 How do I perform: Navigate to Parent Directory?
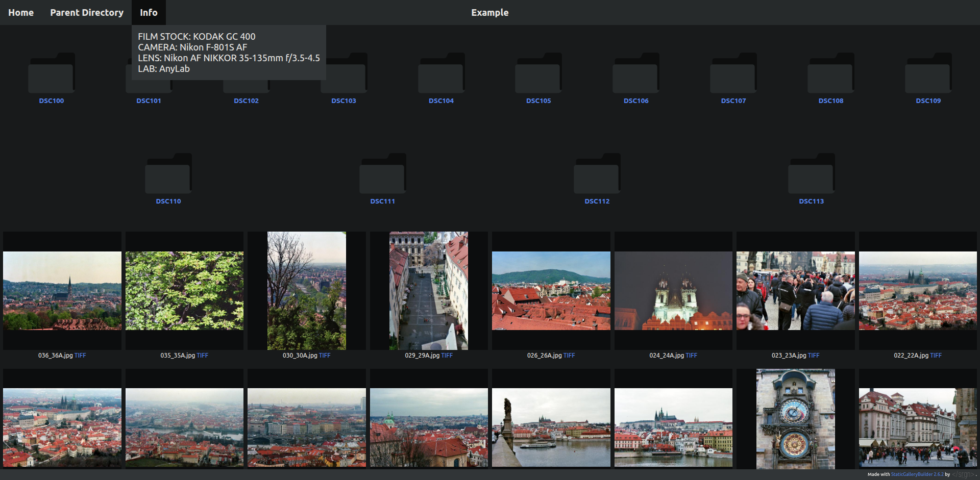coord(87,13)
